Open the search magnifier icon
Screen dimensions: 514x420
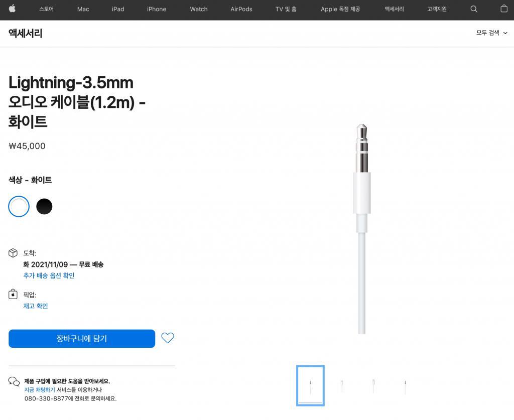point(474,9)
